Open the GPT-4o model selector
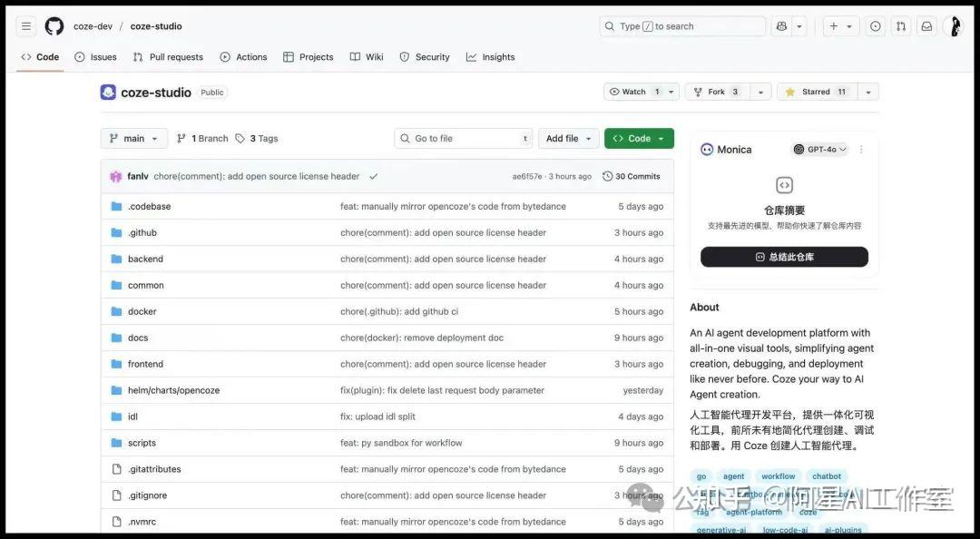 point(820,150)
